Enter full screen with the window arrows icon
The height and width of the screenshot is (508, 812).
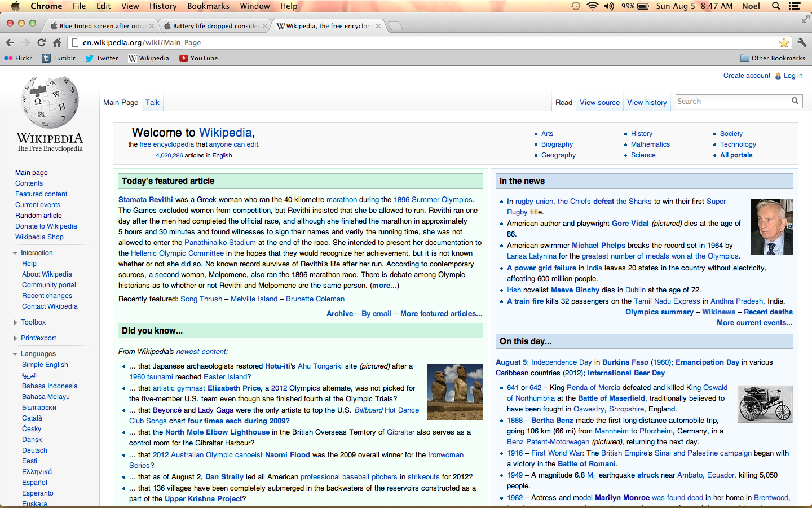point(805,19)
